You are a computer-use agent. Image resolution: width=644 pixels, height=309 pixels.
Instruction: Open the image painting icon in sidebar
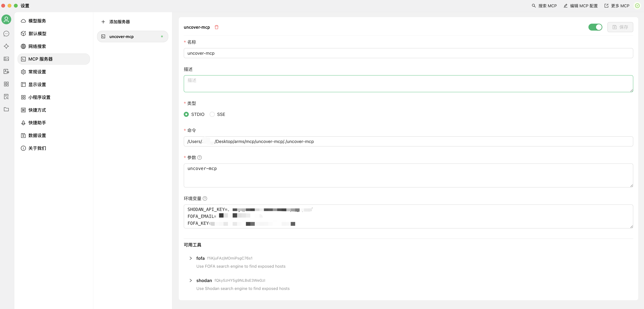pos(6,59)
